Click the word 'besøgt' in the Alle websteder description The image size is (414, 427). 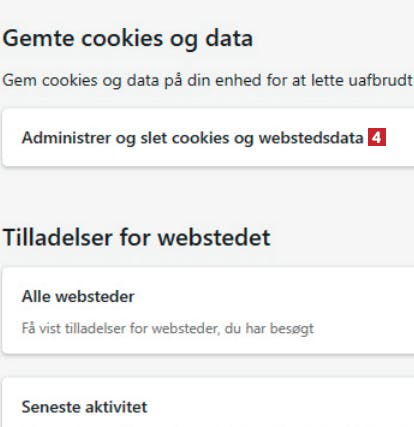tap(292, 329)
